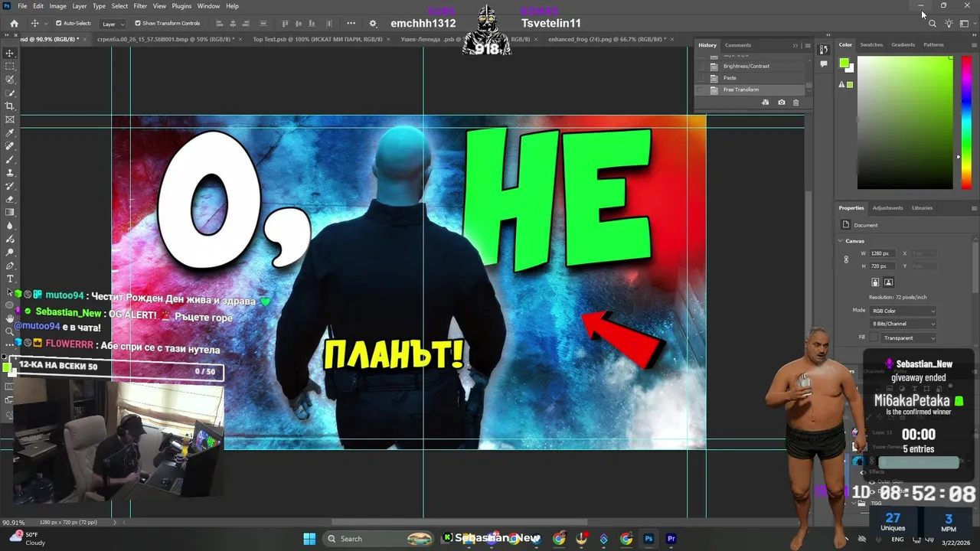The width and height of the screenshot is (980, 551).
Task: Select the Eraser tool
Action: click(x=10, y=199)
